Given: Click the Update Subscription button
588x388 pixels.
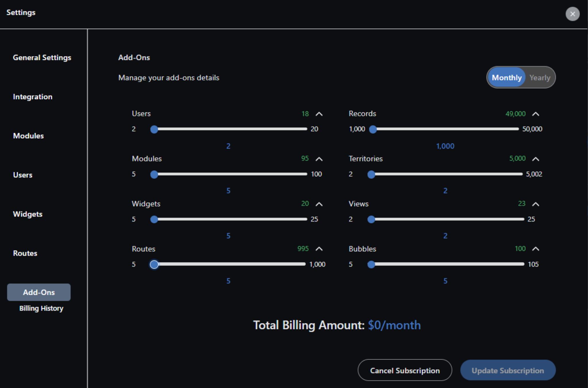Looking at the screenshot, I should point(508,370).
